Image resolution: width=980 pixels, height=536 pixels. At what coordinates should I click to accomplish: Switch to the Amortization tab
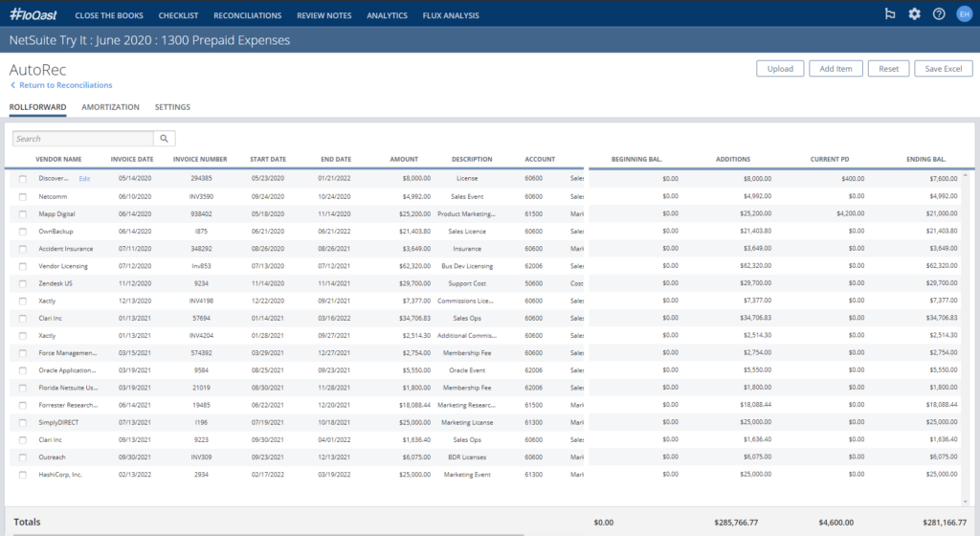[x=111, y=107]
